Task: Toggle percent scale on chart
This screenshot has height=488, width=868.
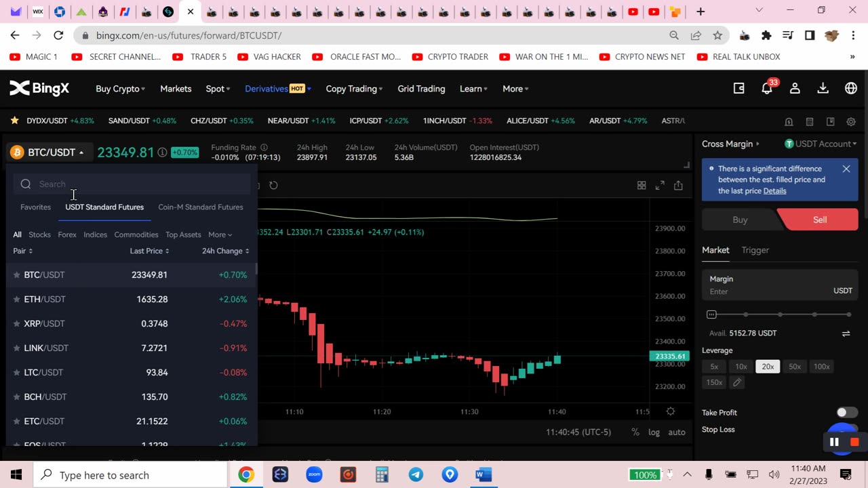Action: coord(635,432)
